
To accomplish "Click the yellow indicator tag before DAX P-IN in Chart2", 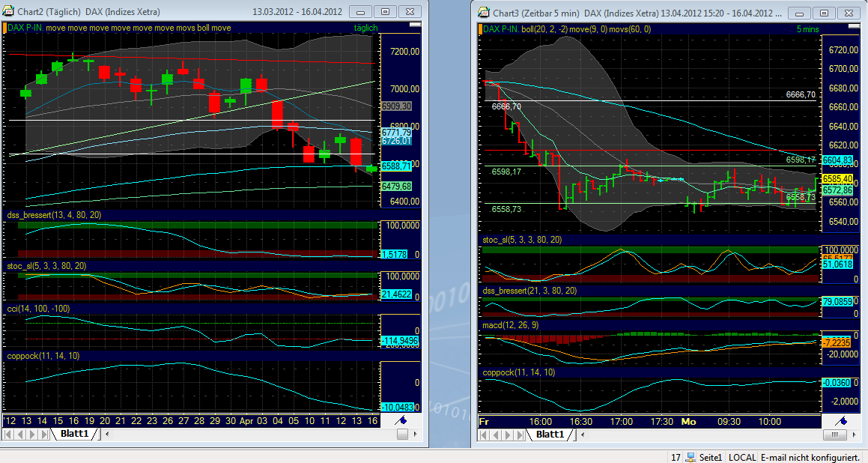I will tap(6, 28).
